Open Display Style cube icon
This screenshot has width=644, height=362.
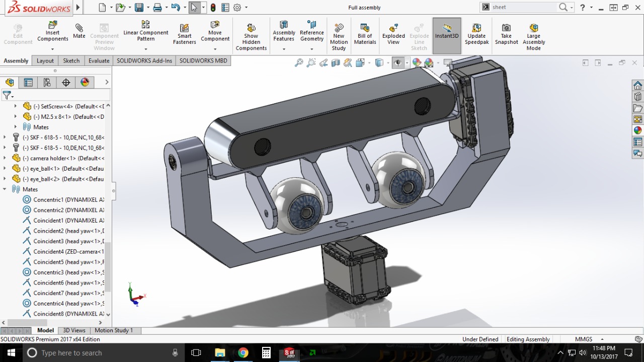[379, 63]
